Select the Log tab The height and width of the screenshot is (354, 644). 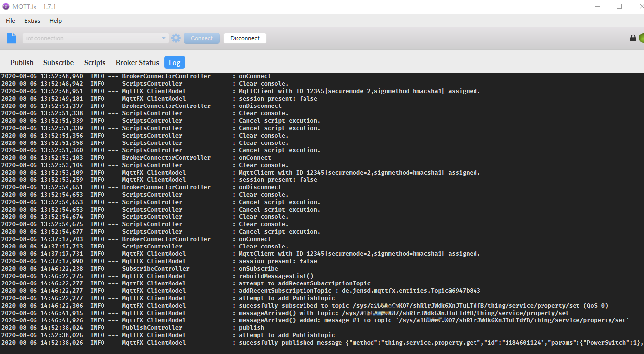pyautogui.click(x=174, y=62)
